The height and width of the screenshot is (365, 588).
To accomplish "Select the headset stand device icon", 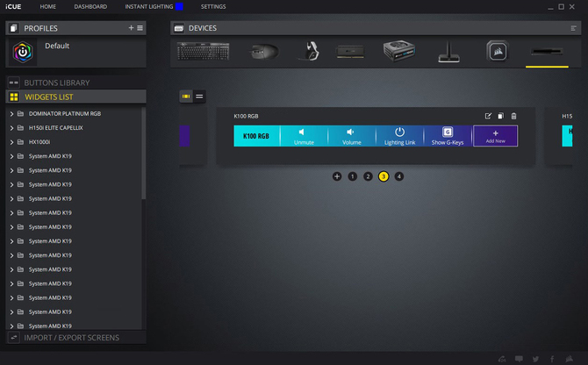I will (x=448, y=52).
